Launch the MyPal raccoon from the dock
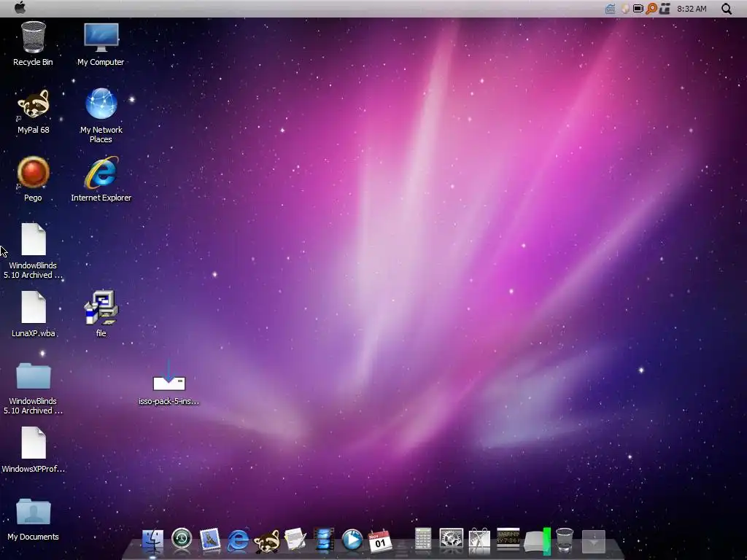This screenshot has width=747, height=560. pos(266,542)
